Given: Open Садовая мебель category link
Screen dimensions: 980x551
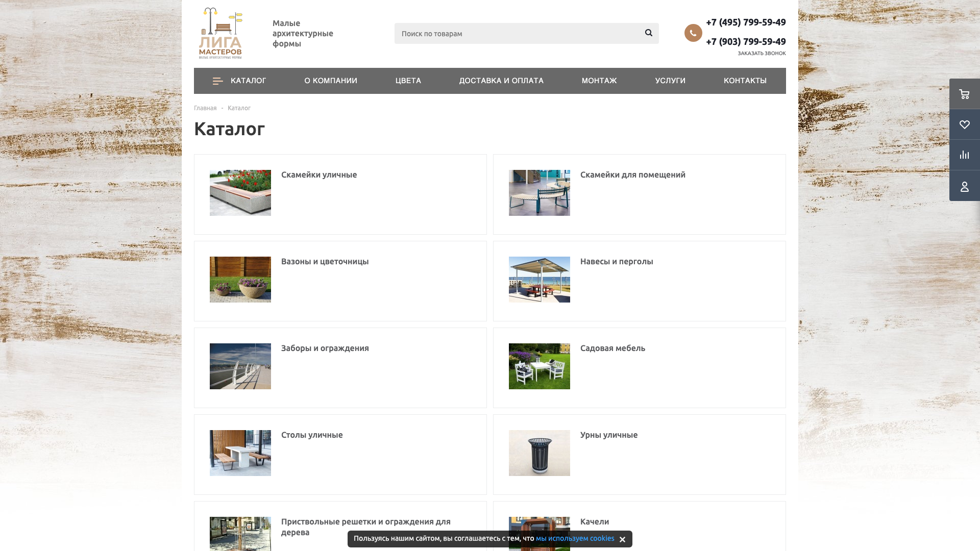Looking at the screenshot, I should tap(612, 348).
